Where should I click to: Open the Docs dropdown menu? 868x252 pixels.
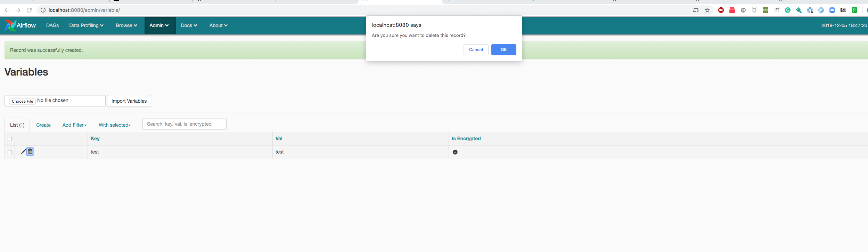tap(189, 25)
